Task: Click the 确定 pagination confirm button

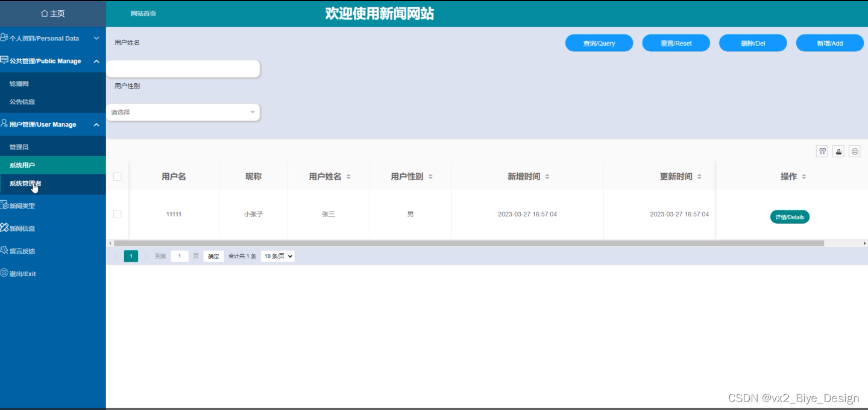Action: tap(214, 256)
